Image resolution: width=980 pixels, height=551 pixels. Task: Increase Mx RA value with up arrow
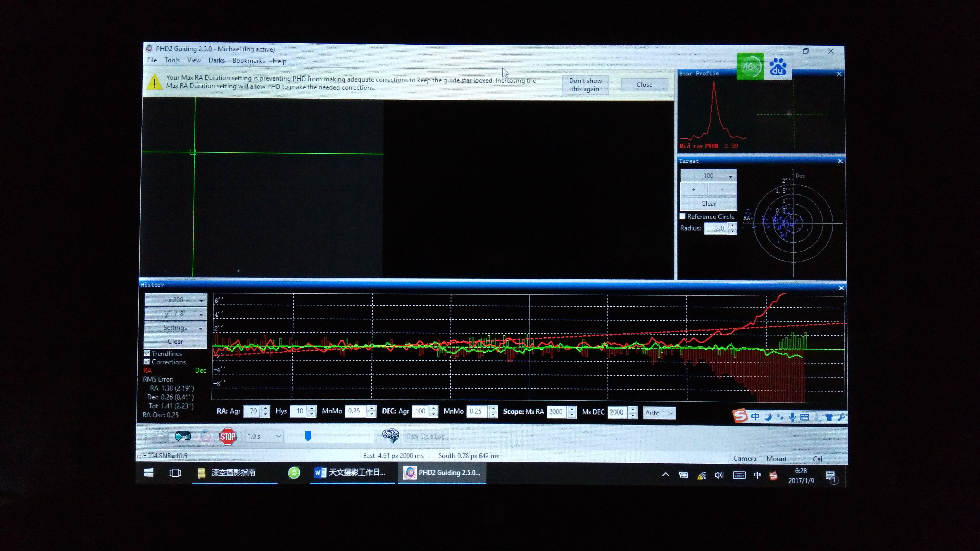(572, 409)
